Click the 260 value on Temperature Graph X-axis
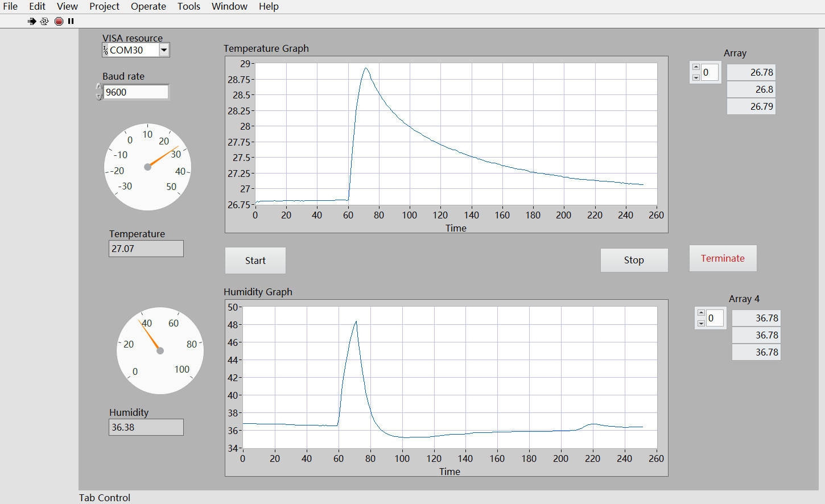The width and height of the screenshot is (825, 504). click(x=656, y=215)
